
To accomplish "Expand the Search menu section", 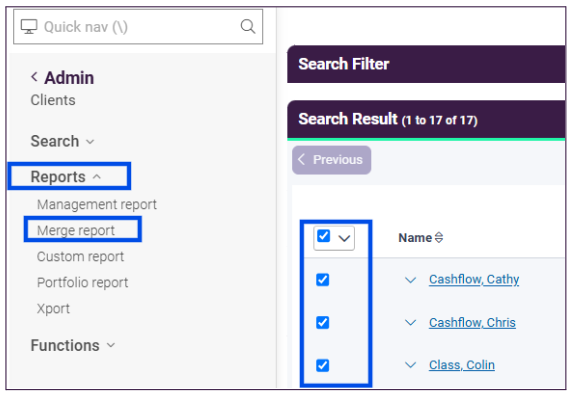I will 62,141.
